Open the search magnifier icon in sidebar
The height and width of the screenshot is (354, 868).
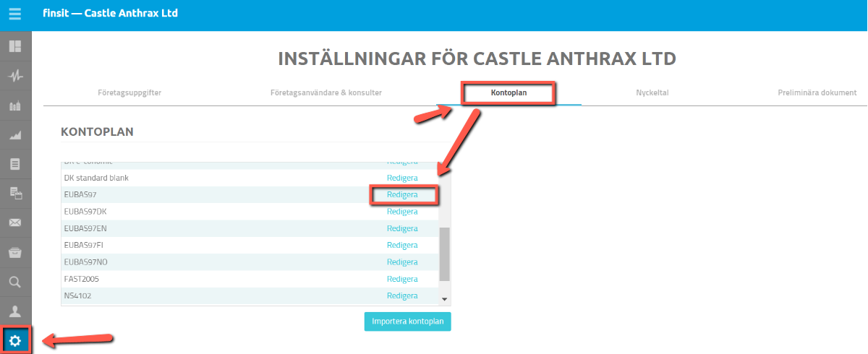tap(15, 282)
